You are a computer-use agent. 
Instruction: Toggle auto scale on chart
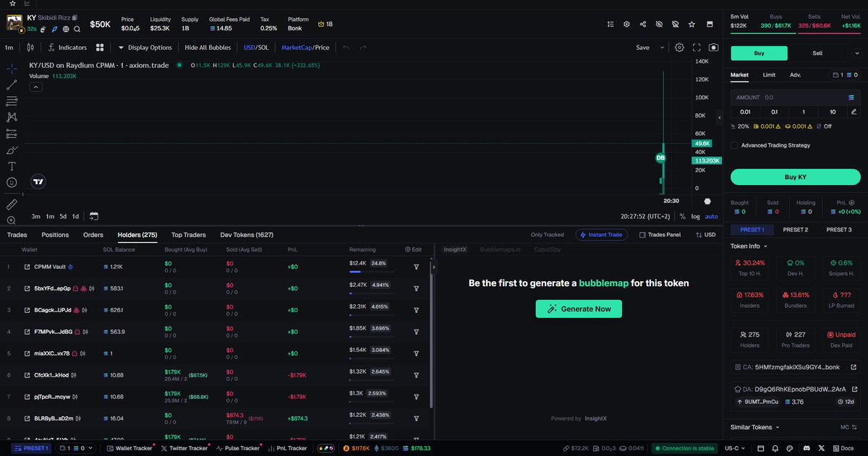point(712,216)
